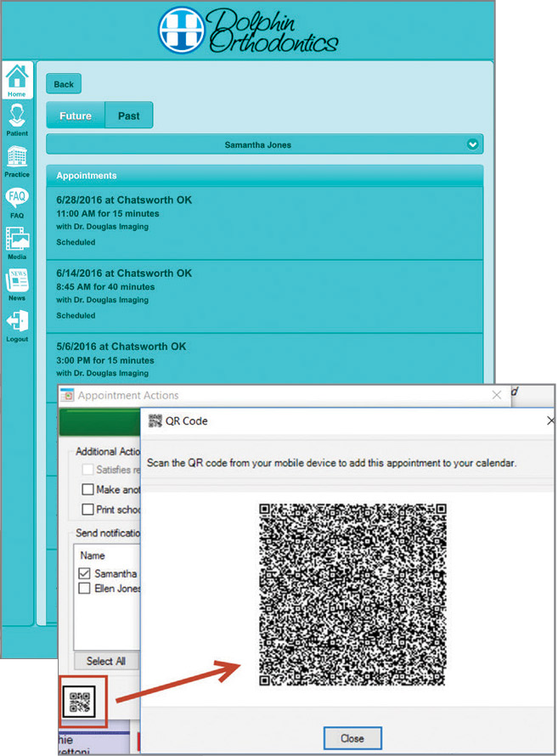Select the 6/14/2016 Chatsworth OK appointment
Screen dimensions: 558x756
pos(264,296)
